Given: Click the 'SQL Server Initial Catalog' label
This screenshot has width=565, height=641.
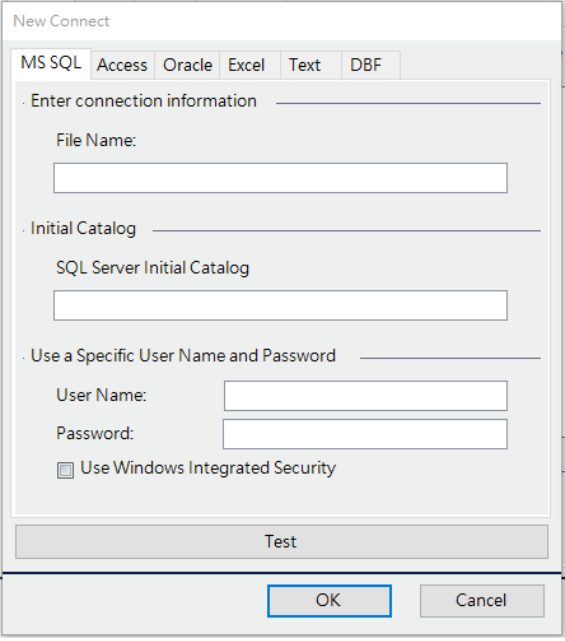Looking at the screenshot, I should click(x=152, y=268).
